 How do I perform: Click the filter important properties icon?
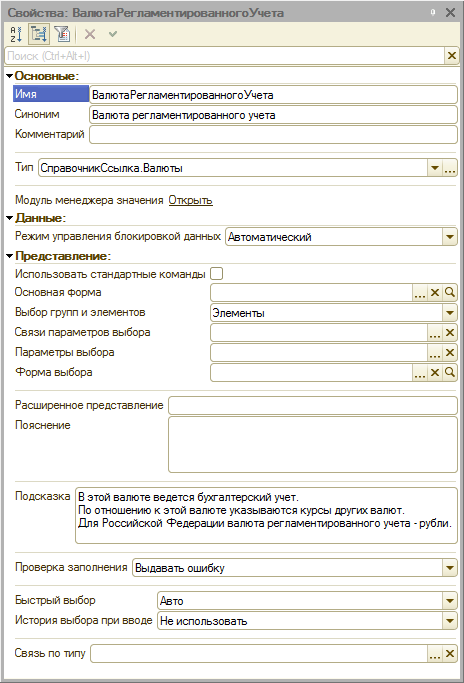pyautogui.click(x=62, y=34)
